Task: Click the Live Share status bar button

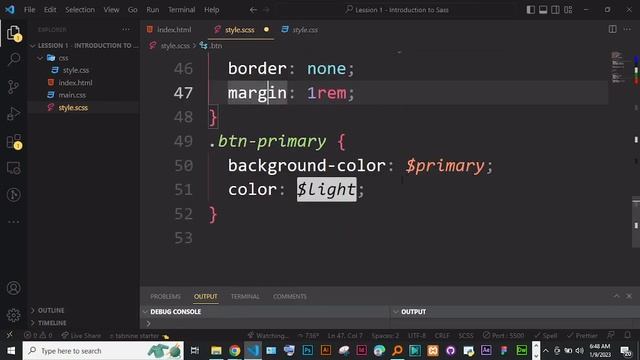Action: pos(81,336)
